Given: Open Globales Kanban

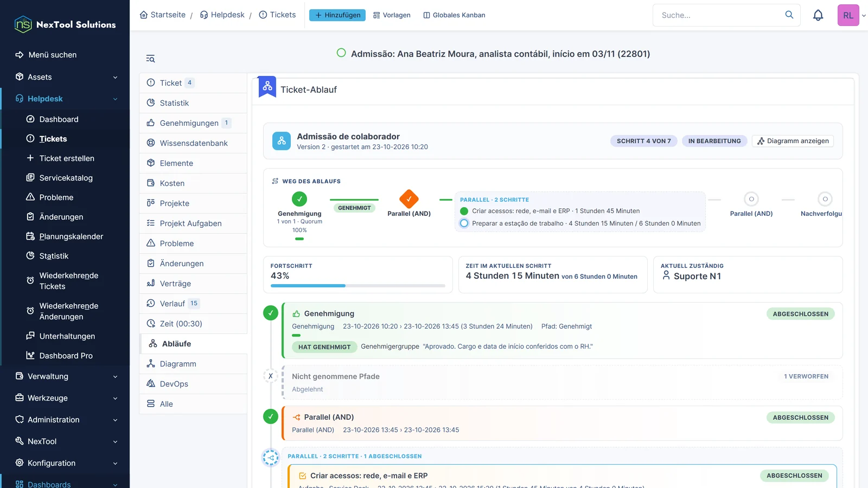Looking at the screenshot, I should tap(454, 15).
